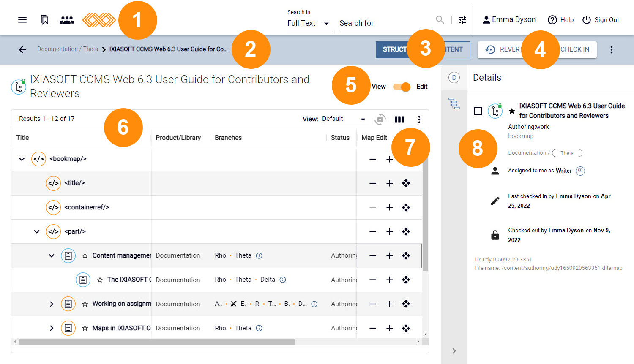Move the containerref element using move icon
This screenshot has height=364, width=634.
[x=406, y=207]
